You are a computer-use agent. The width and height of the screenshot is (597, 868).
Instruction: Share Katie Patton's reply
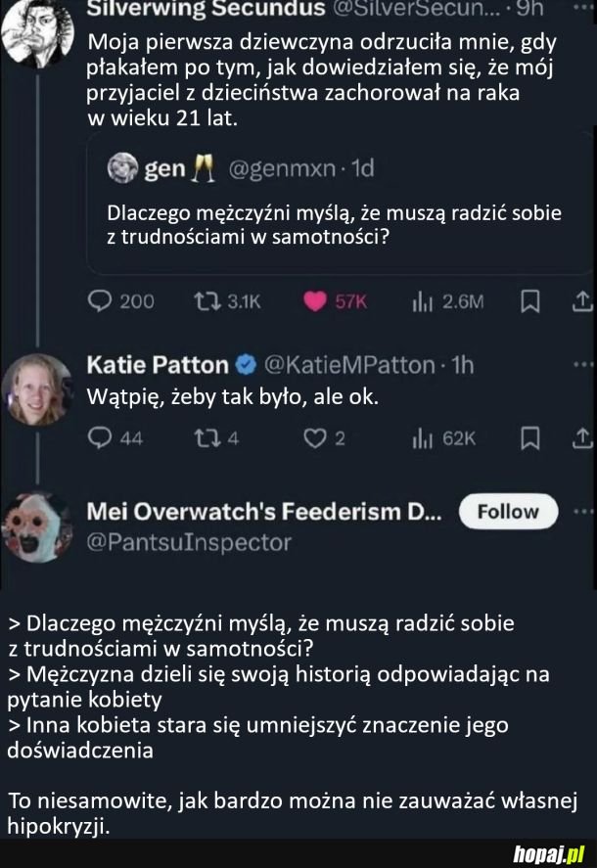pos(582,436)
